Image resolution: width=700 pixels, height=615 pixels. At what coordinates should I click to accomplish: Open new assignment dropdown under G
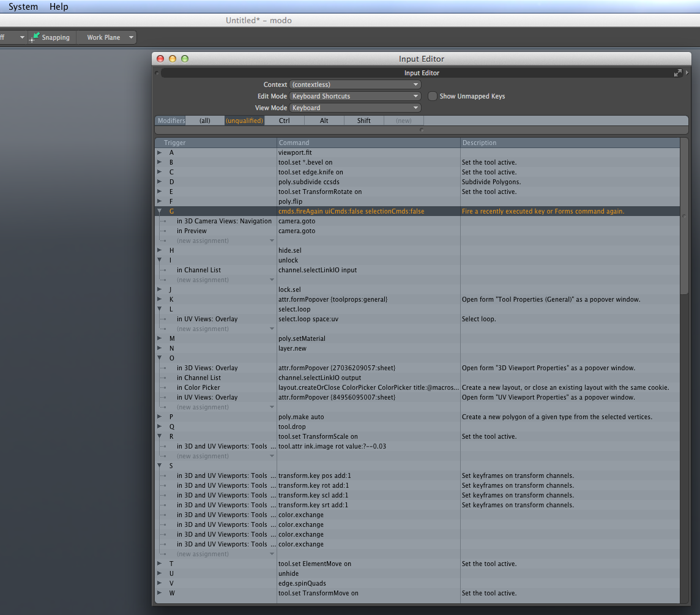pyautogui.click(x=272, y=240)
